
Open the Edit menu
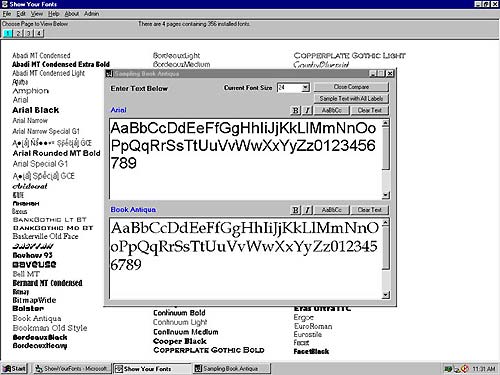[x=21, y=14]
